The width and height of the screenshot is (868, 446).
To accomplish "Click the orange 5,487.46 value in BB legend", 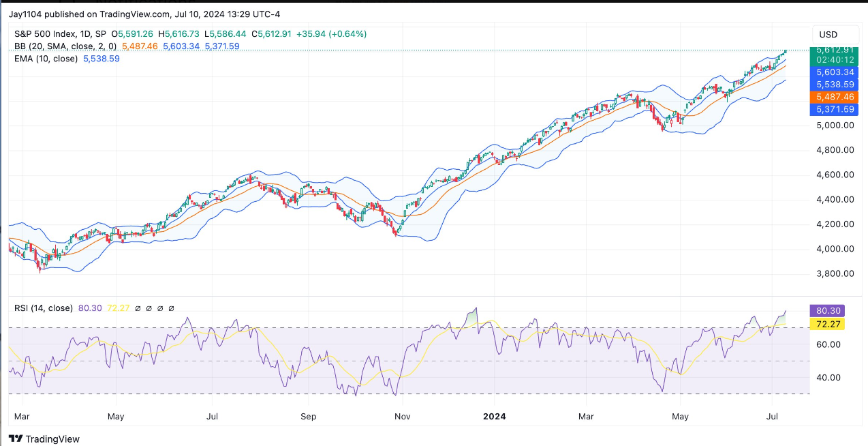I will [x=138, y=46].
